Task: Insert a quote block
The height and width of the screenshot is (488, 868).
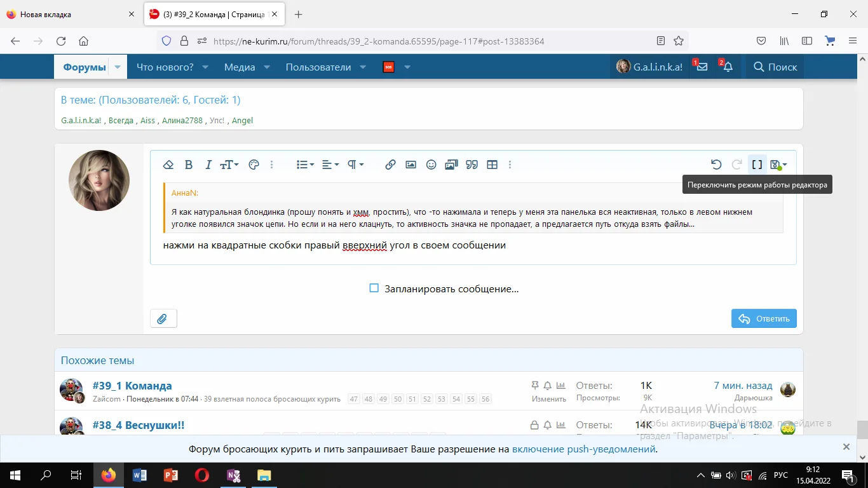Action: point(471,165)
